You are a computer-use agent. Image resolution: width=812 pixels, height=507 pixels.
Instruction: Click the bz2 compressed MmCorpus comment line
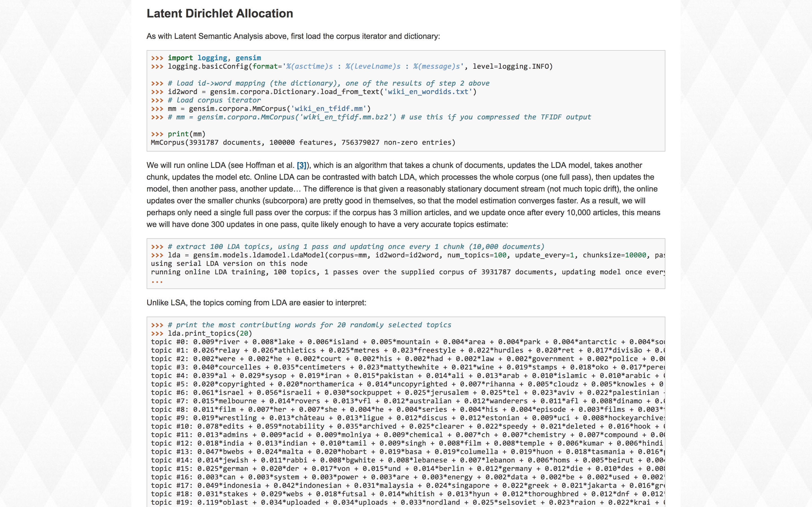379,117
